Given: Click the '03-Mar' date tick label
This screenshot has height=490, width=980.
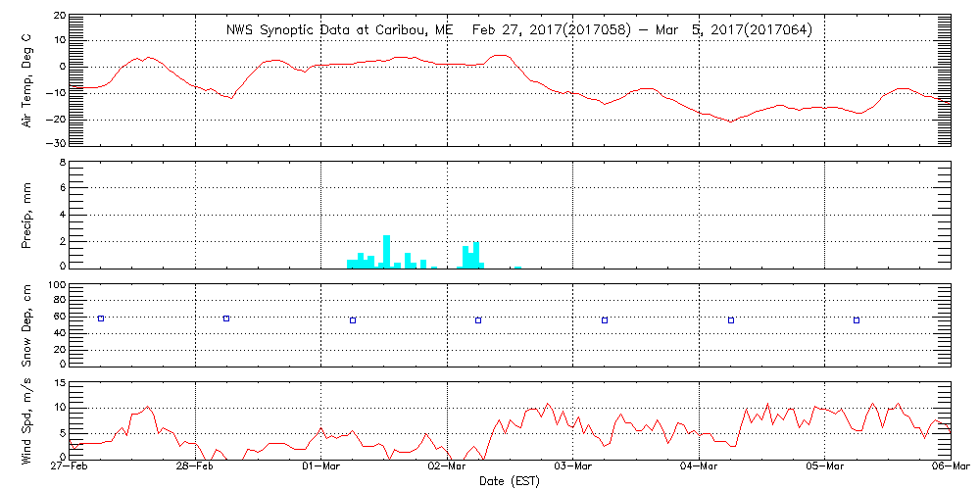Looking at the screenshot, I should point(573,468).
